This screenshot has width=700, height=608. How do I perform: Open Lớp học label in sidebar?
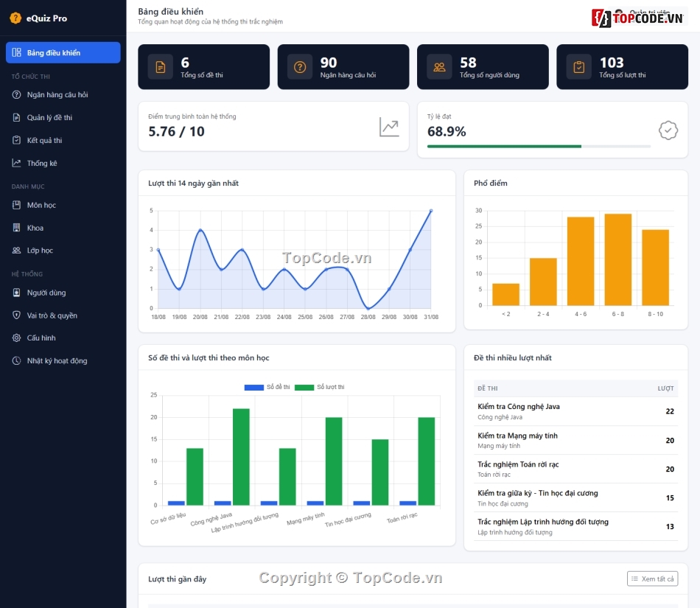click(x=40, y=251)
